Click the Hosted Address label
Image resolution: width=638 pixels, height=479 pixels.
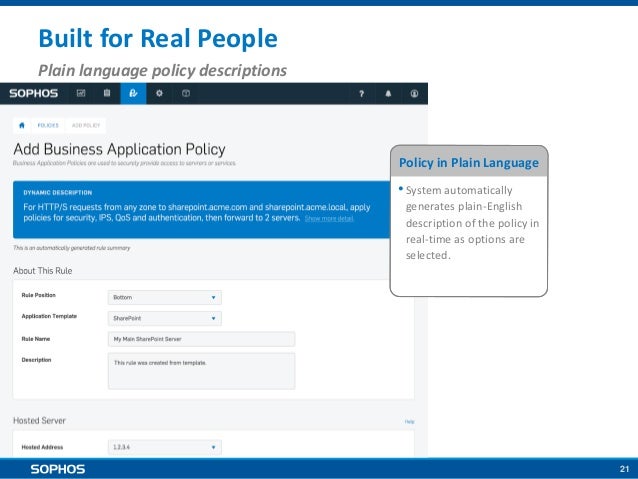(42, 447)
